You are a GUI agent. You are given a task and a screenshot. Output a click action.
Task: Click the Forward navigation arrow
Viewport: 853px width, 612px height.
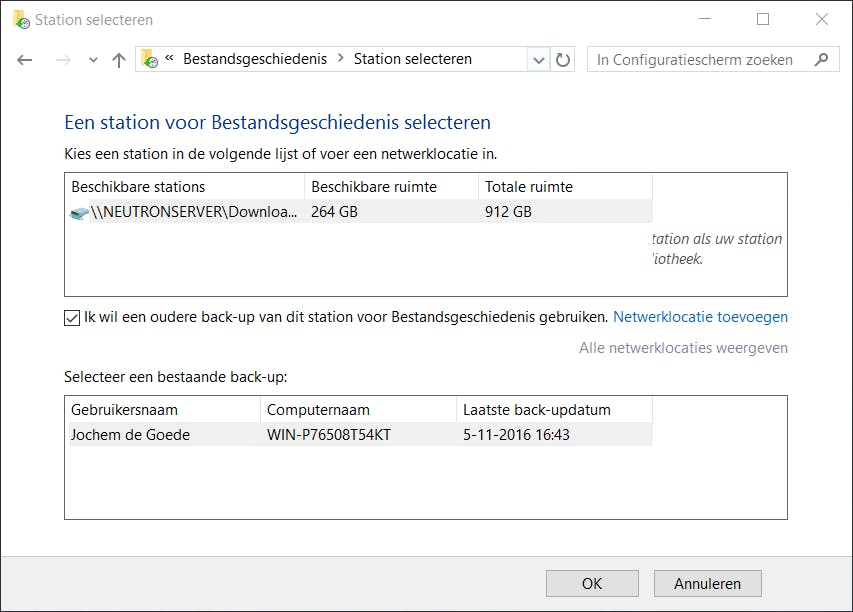pyautogui.click(x=63, y=60)
